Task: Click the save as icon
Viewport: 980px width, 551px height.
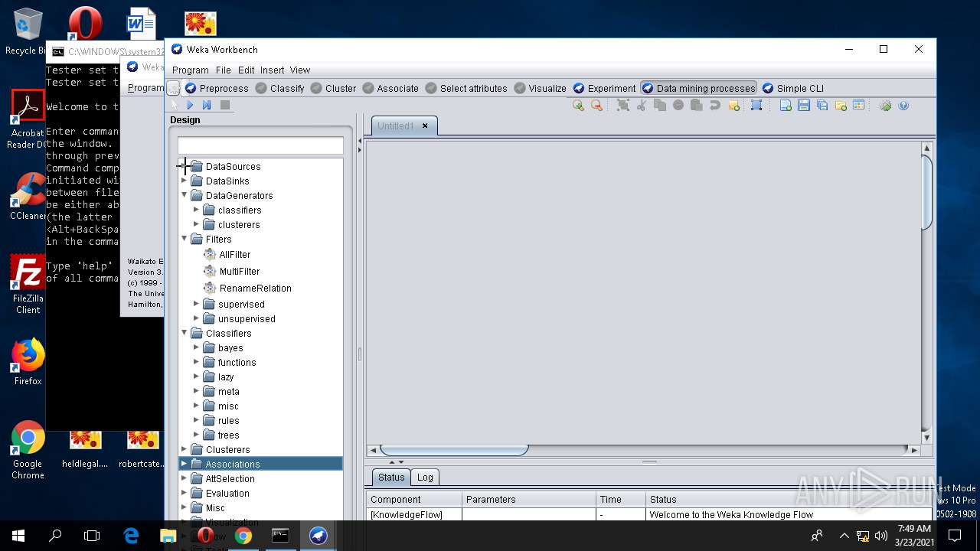Action: (822, 106)
